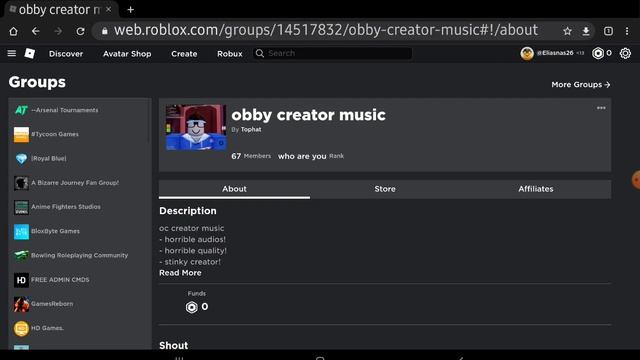640x360 pixels.
Task: Select the HD Games group
Action: pyautogui.click(x=80, y=328)
